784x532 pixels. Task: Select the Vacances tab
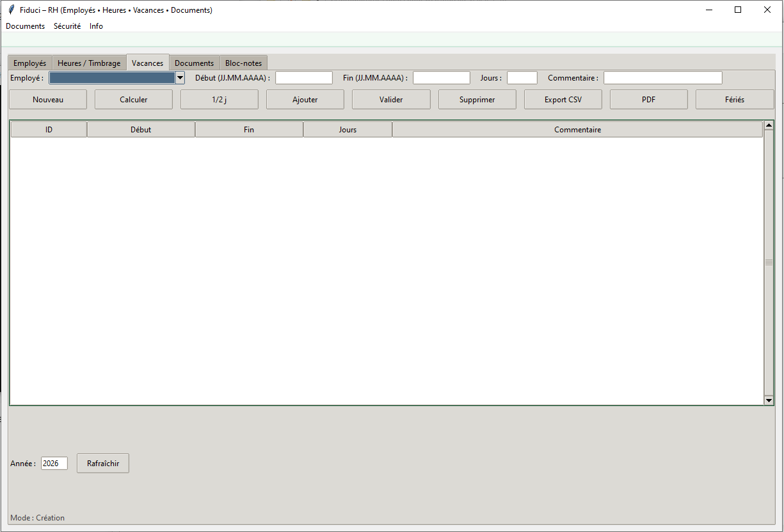[147, 62]
